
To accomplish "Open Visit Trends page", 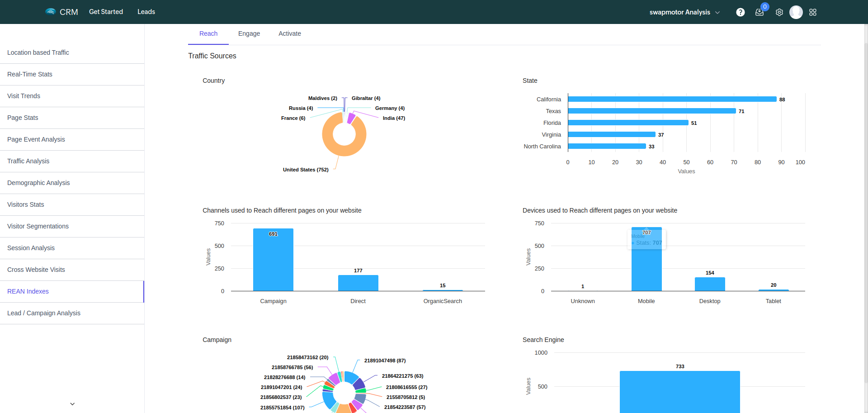I will pos(72,96).
